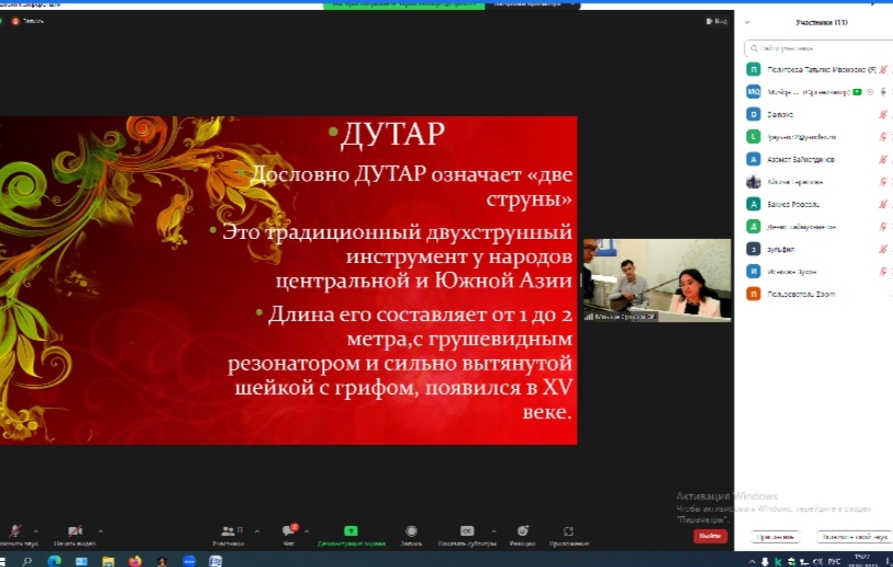Click the Invite button in participants panel
The height and width of the screenshot is (567, 893).
pyautogui.click(x=774, y=537)
